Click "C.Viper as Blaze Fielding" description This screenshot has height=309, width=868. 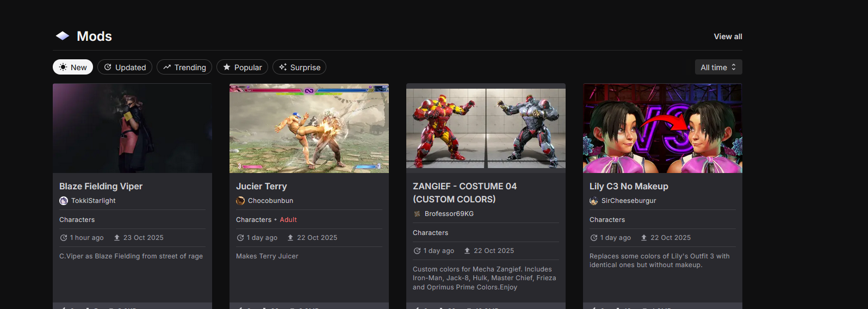pyautogui.click(x=131, y=256)
